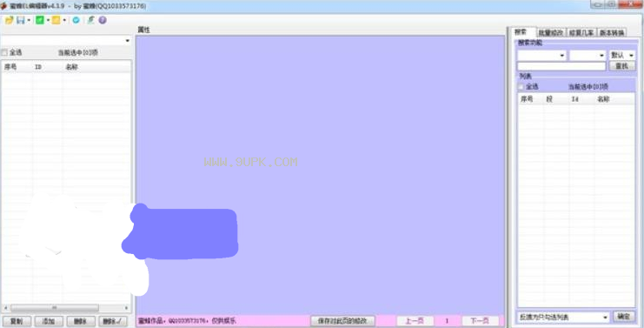Click the 下一页 next page button
Screen dimensions: 644x328
(480, 321)
